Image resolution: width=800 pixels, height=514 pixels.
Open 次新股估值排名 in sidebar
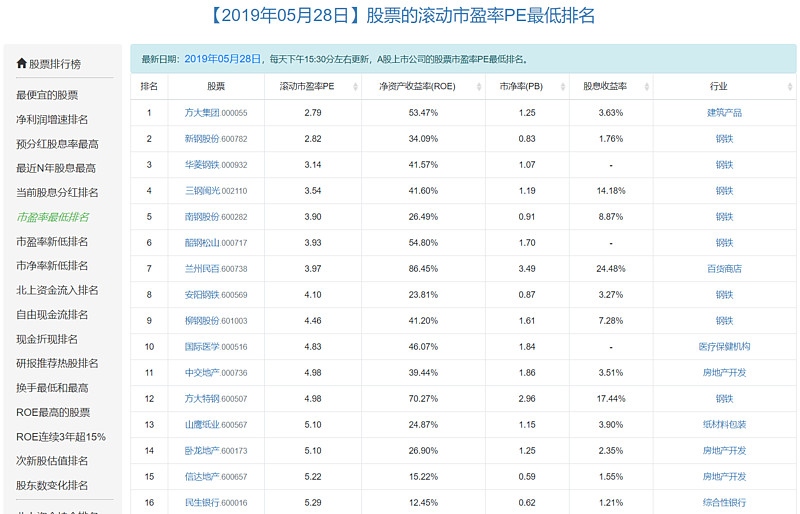click(x=52, y=460)
